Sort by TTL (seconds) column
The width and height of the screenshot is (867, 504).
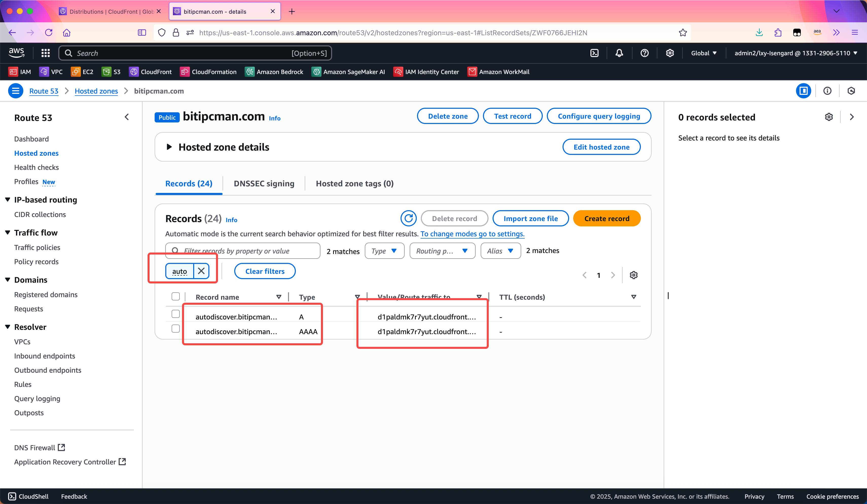(x=633, y=297)
